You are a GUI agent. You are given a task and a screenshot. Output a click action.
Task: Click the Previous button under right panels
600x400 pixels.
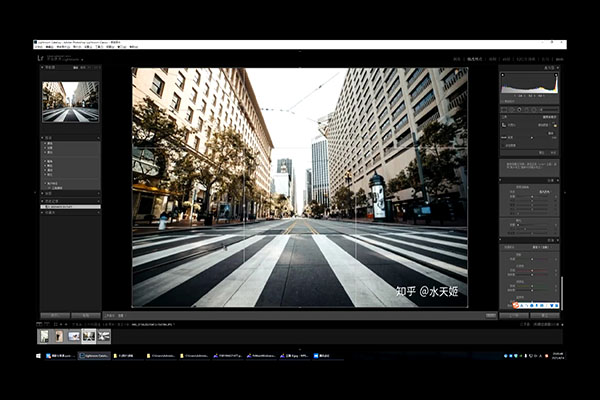pos(514,315)
